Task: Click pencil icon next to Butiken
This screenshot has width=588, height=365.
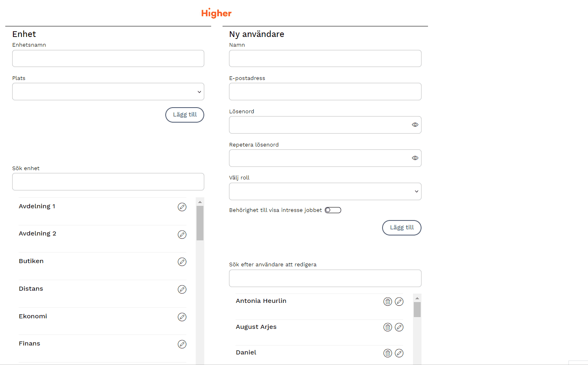Action: point(182,262)
